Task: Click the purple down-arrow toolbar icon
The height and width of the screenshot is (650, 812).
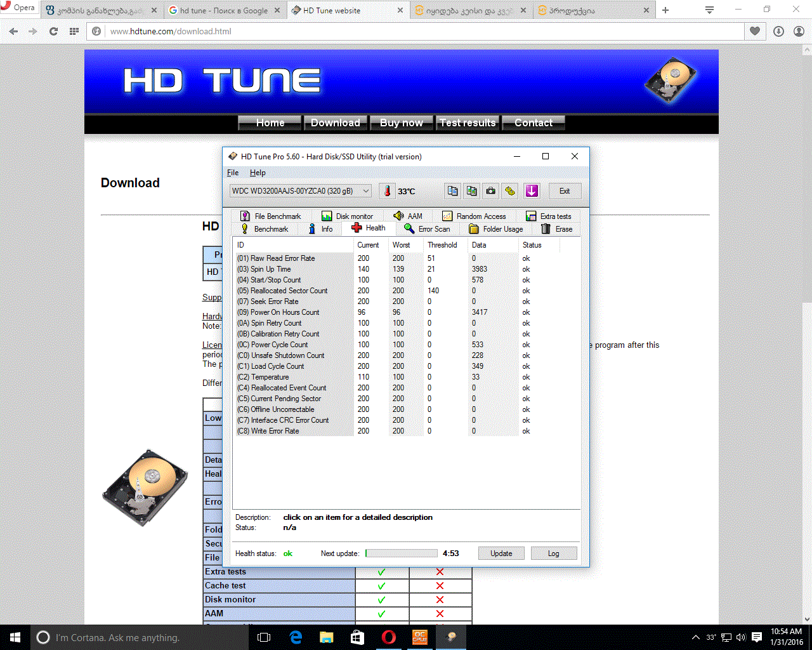Action: (x=532, y=191)
